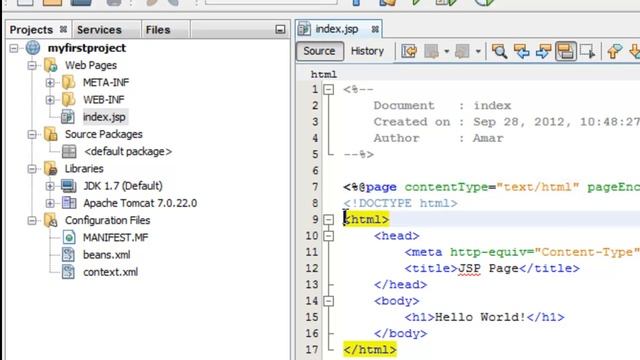The height and width of the screenshot is (360, 640).
Task: Collapse the myfirstproject root node
Action: click(14, 48)
